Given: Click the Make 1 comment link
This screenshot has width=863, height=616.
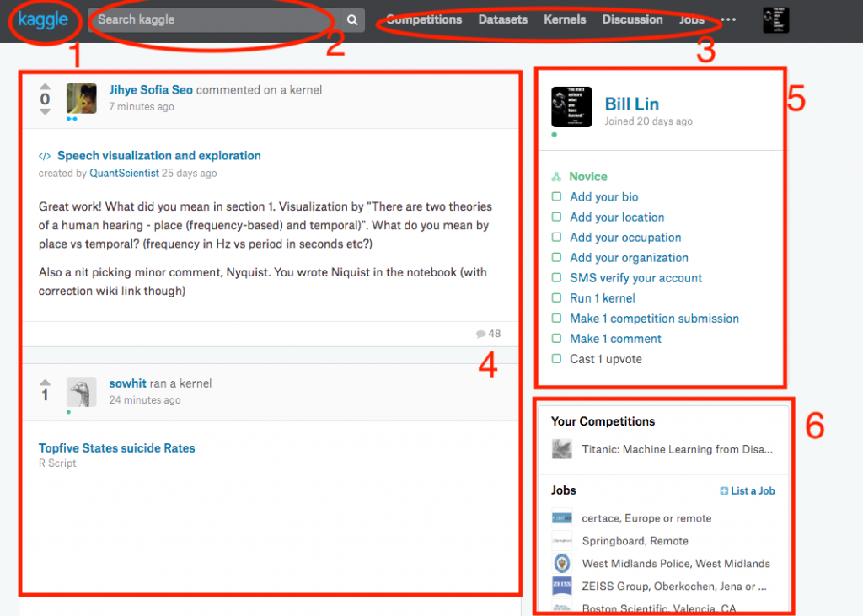Looking at the screenshot, I should coord(615,339).
